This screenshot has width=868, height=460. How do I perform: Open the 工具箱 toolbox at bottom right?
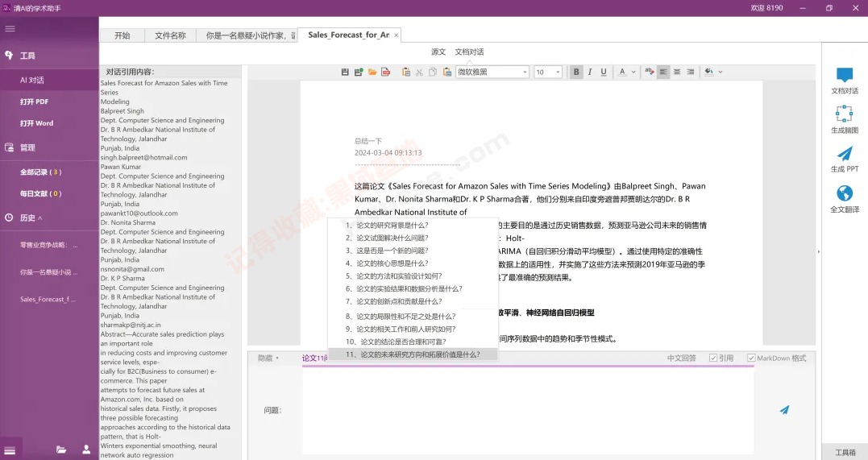point(845,452)
